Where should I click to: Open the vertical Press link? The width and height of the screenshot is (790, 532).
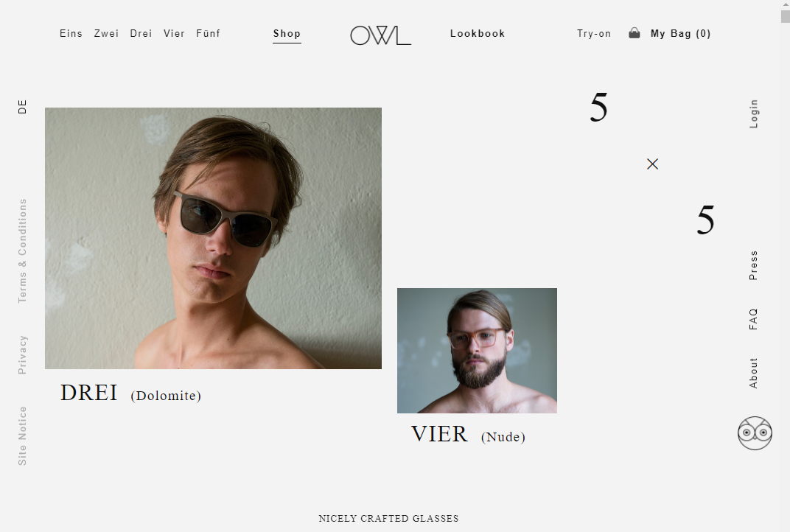pyautogui.click(x=753, y=265)
